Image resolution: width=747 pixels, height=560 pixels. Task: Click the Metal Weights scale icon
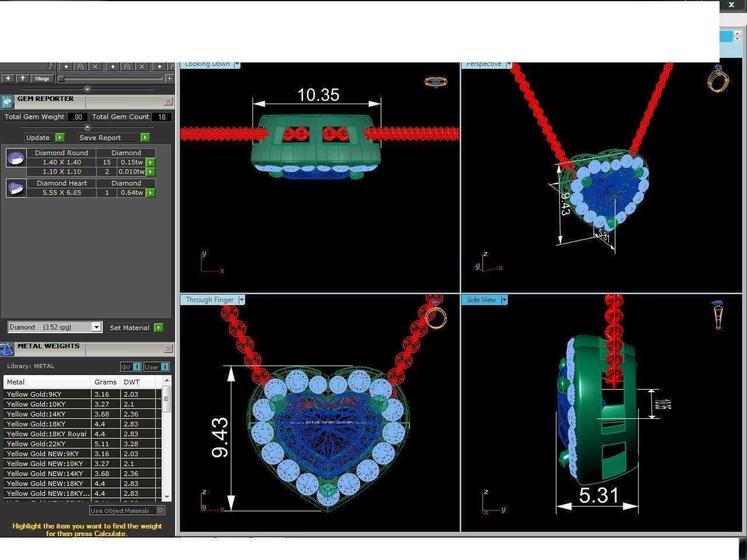click(x=7, y=349)
